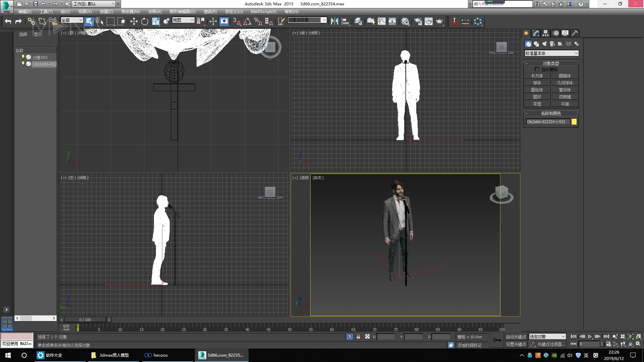
Task: Switch to the Hierarchy panel
Action: [x=545, y=33]
